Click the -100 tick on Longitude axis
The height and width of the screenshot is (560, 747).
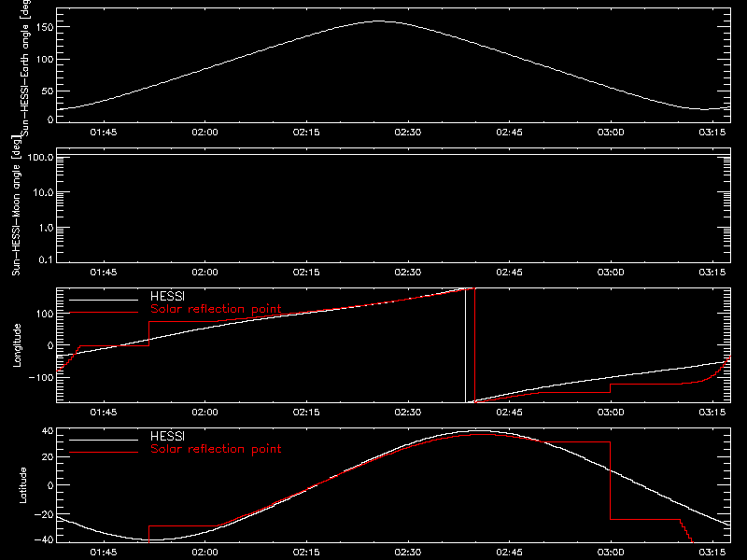[x=40, y=377]
